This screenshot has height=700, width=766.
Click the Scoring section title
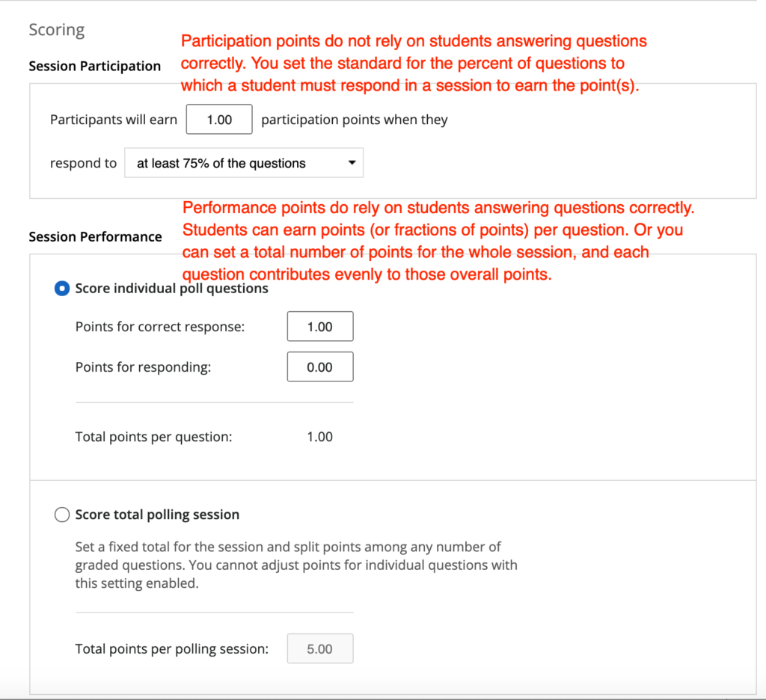pyautogui.click(x=57, y=30)
